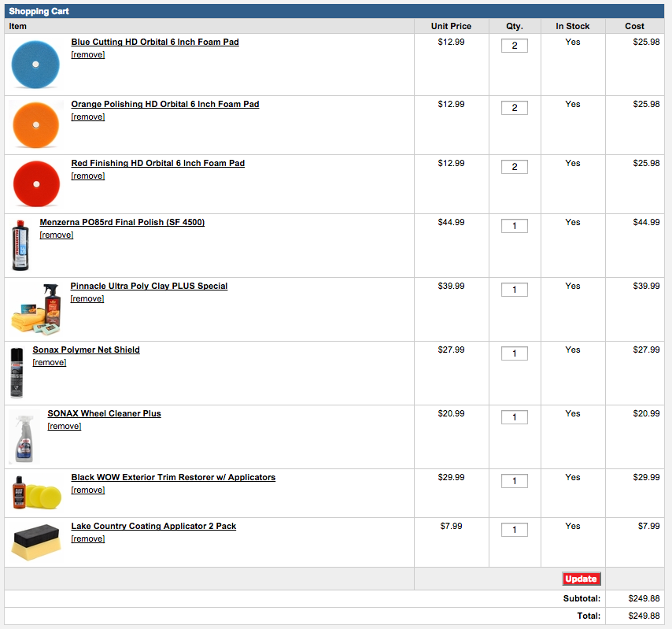Remove the Blue Cutting HD Orbital Foam Pad
This screenshot has height=629, width=672.
88,55
